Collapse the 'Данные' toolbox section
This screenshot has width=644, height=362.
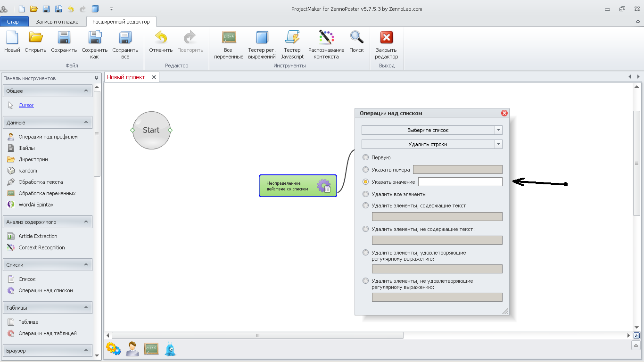tap(86, 123)
